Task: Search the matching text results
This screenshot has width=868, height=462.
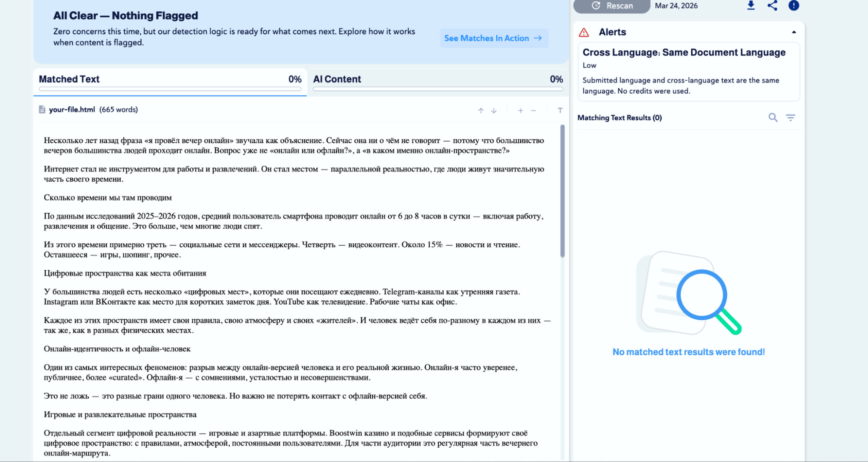Action: (x=773, y=118)
